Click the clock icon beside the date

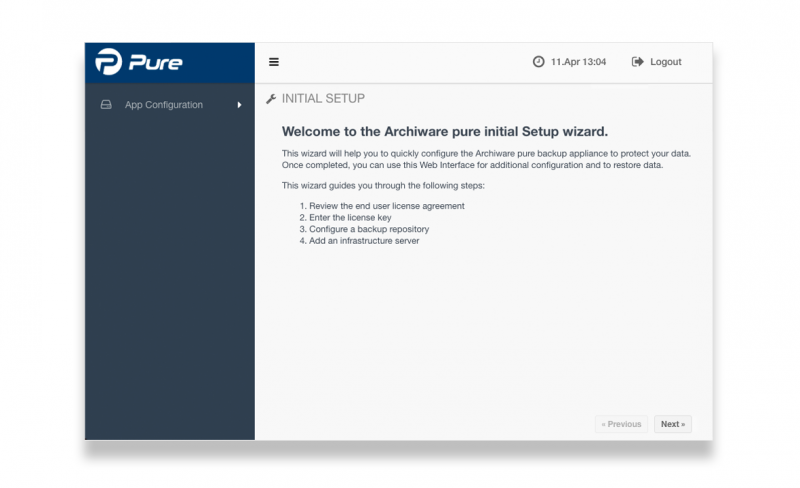tap(538, 62)
